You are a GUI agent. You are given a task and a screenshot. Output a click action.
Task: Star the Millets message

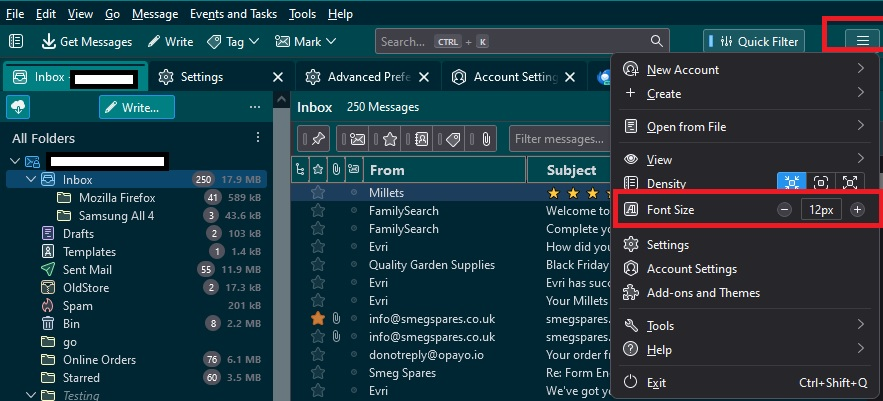318,193
